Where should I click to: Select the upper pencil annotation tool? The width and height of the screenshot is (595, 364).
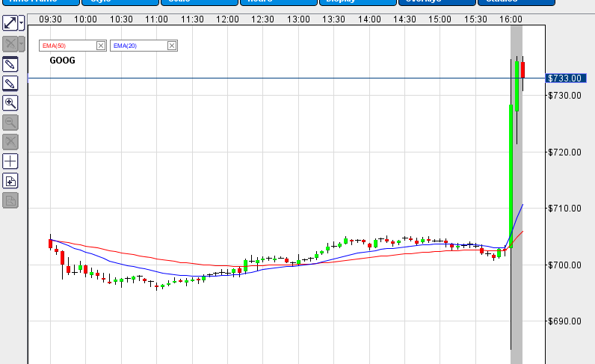(x=10, y=64)
